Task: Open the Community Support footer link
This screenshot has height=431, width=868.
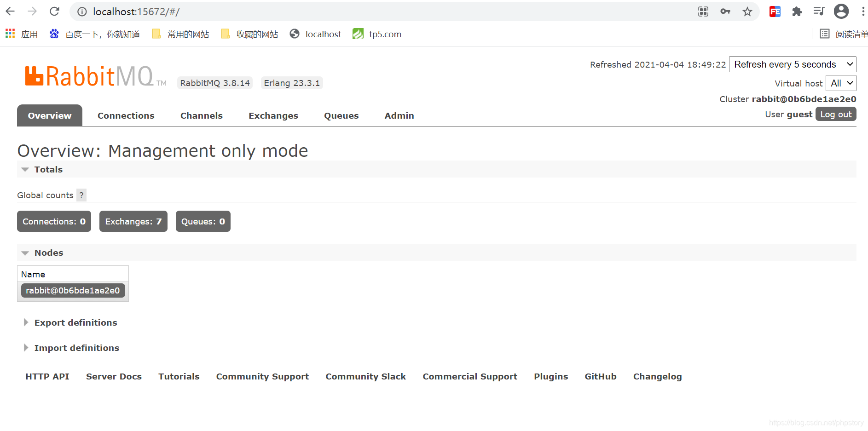Action: 262,376
